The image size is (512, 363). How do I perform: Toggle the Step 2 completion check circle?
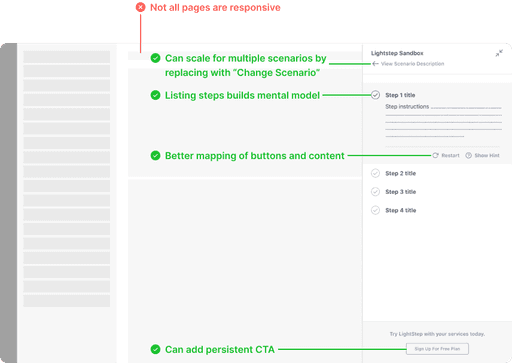pos(375,173)
